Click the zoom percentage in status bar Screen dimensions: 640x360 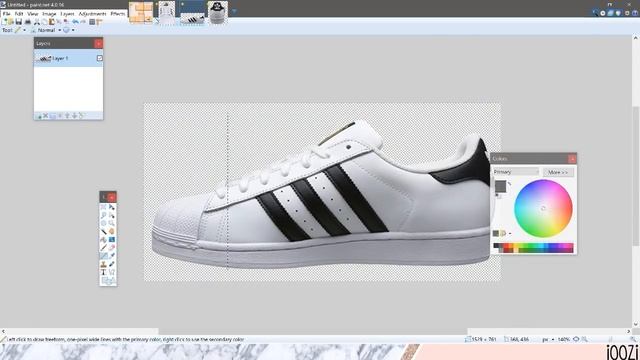coord(564,339)
